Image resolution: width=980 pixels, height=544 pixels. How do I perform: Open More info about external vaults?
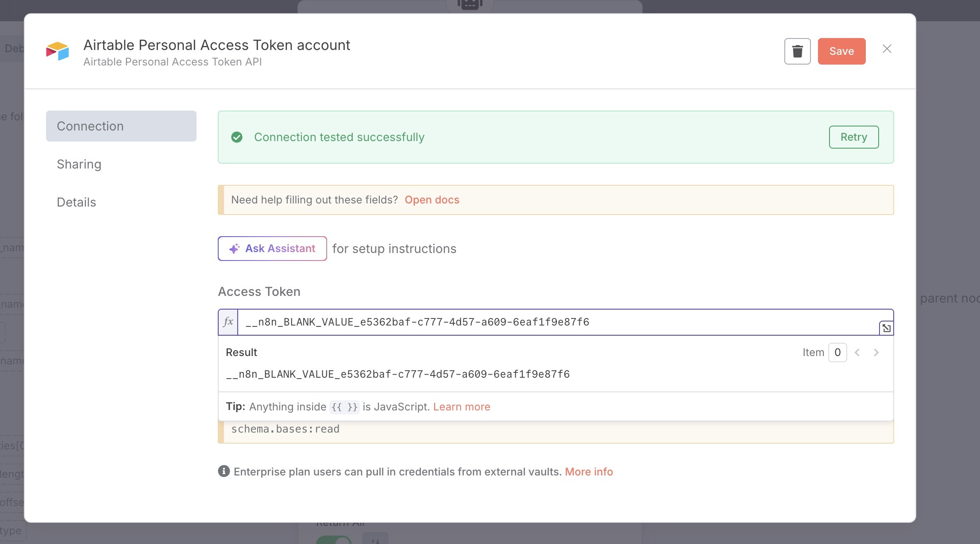[x=589, y=472]
